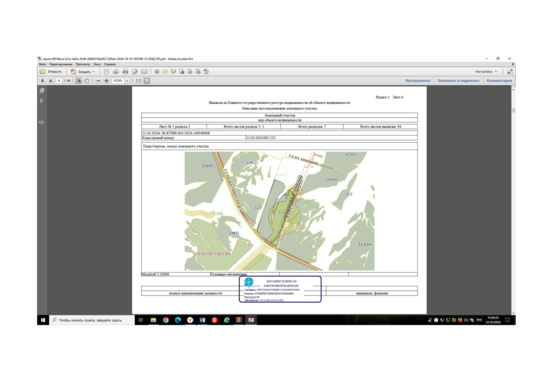Click the print document icon

(x=125, y=72)
